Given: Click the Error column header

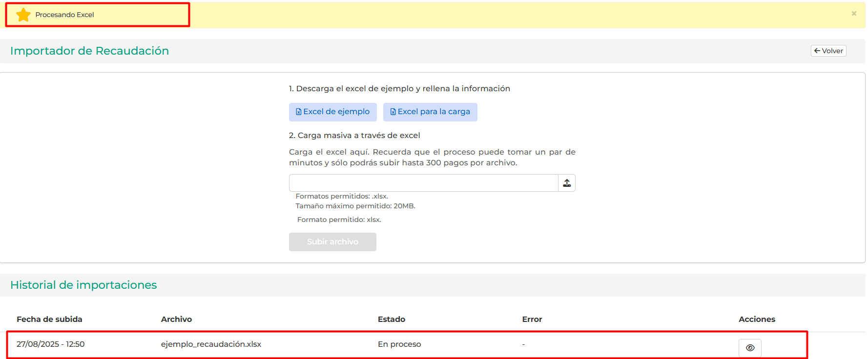Looking at the screenshot, I should pos(532,319).
